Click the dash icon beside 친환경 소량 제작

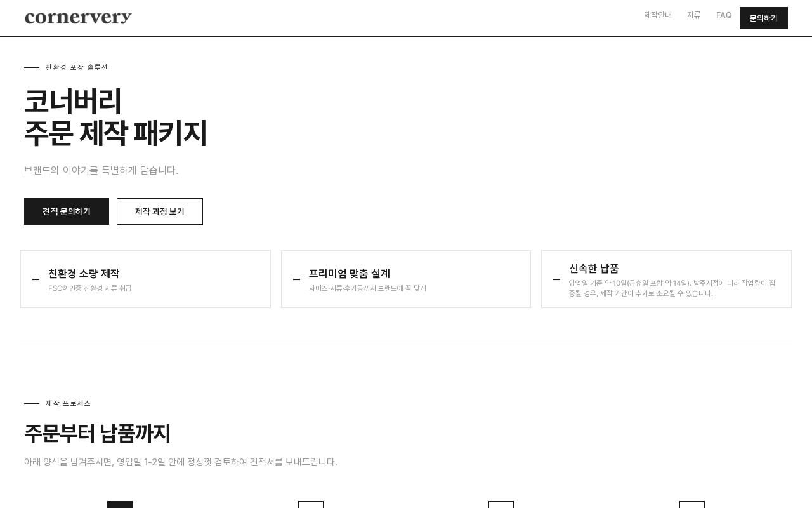36,279
